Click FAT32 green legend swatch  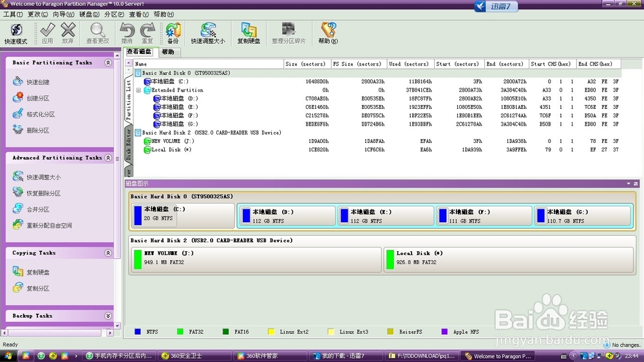point(180,332)
